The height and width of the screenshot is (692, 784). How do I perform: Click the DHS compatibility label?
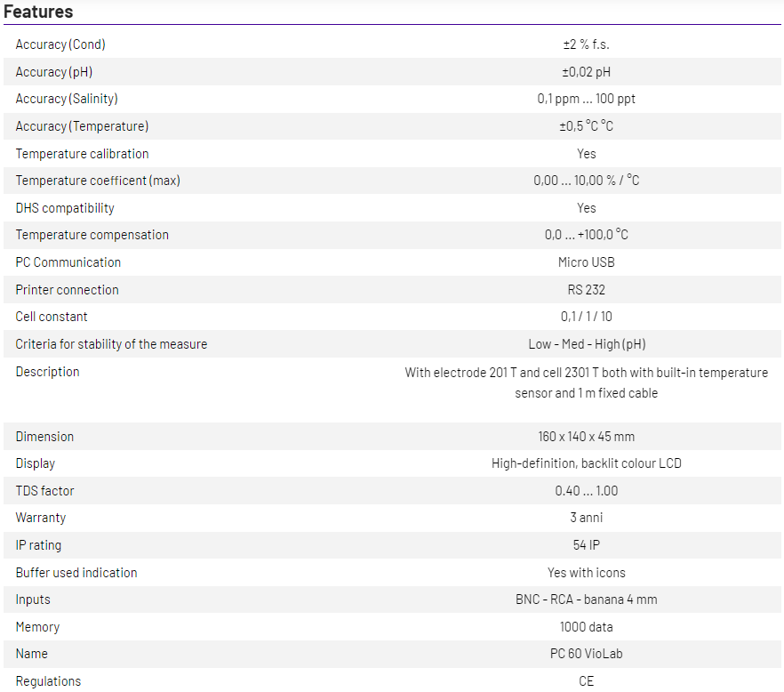tap(65, 208)
